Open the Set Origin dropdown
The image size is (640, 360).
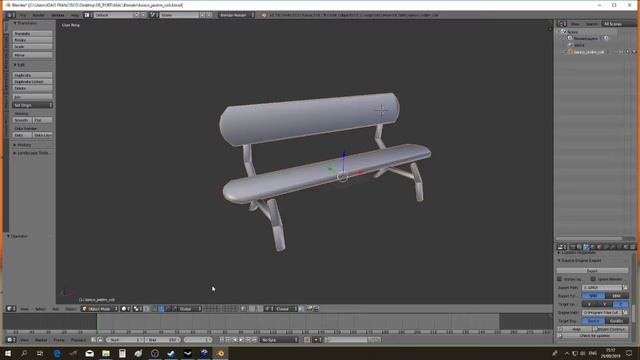pos(33,105)
